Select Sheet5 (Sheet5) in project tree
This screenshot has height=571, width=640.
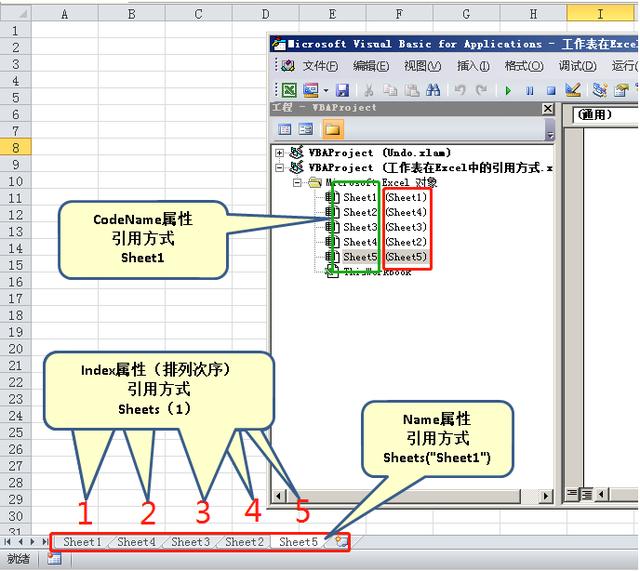[384, 257]
